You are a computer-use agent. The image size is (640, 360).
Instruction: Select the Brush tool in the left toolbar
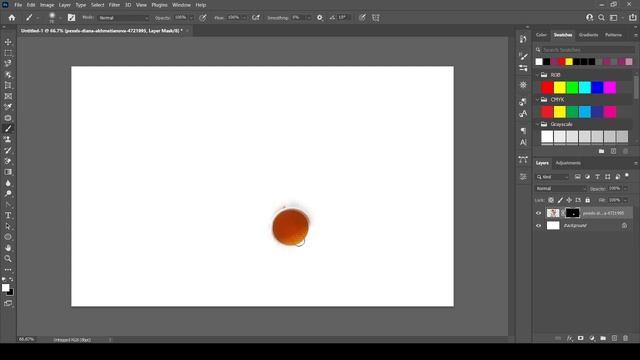[x=8, y=129]
